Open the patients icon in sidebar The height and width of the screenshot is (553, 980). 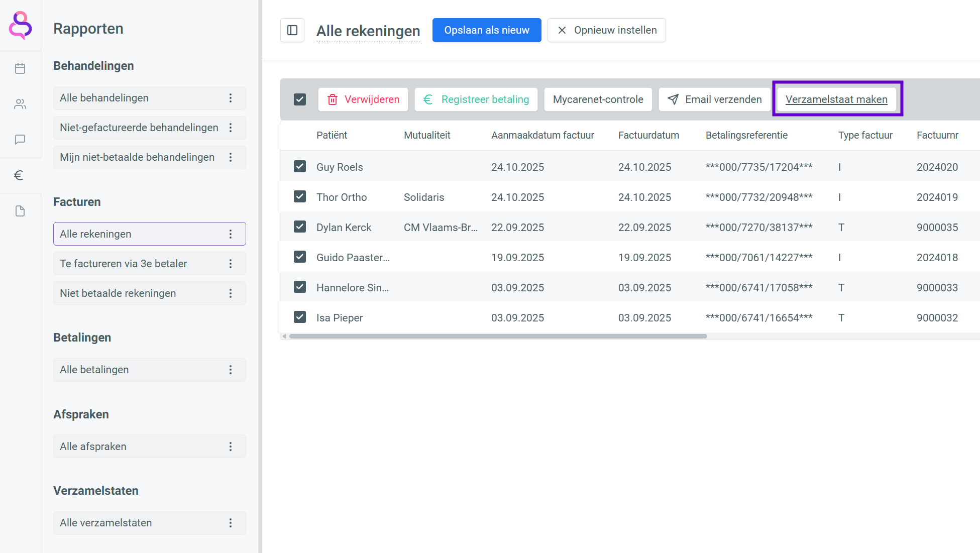pyautogui.click(x=20, y=104)
